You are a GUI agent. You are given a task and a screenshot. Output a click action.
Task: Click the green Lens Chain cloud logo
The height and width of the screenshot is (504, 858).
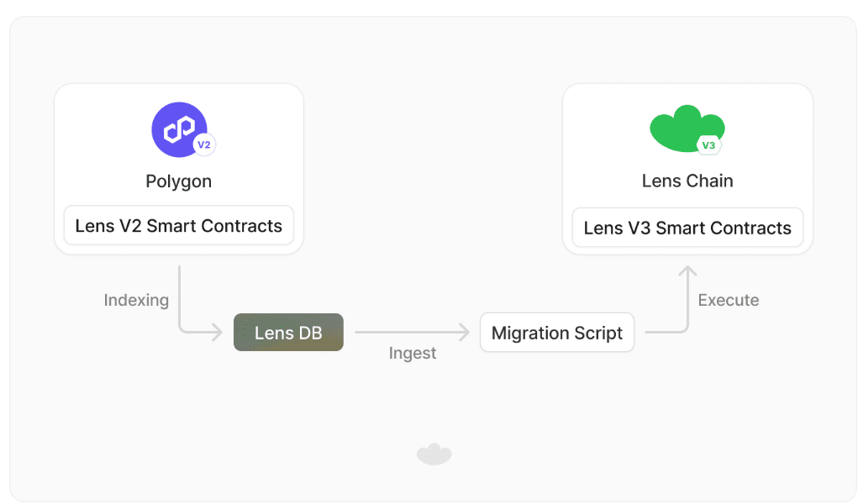point(687,129)
